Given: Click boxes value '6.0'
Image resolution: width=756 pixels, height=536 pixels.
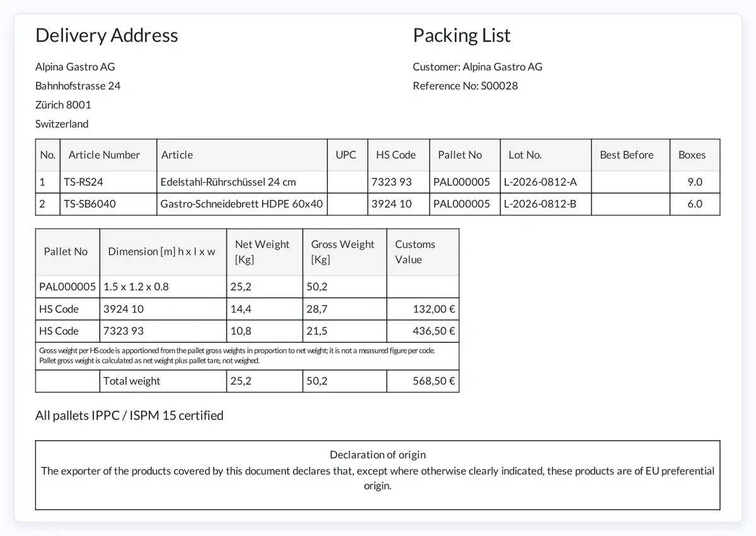Looking at the screenshot, I should tap(695, 204).
